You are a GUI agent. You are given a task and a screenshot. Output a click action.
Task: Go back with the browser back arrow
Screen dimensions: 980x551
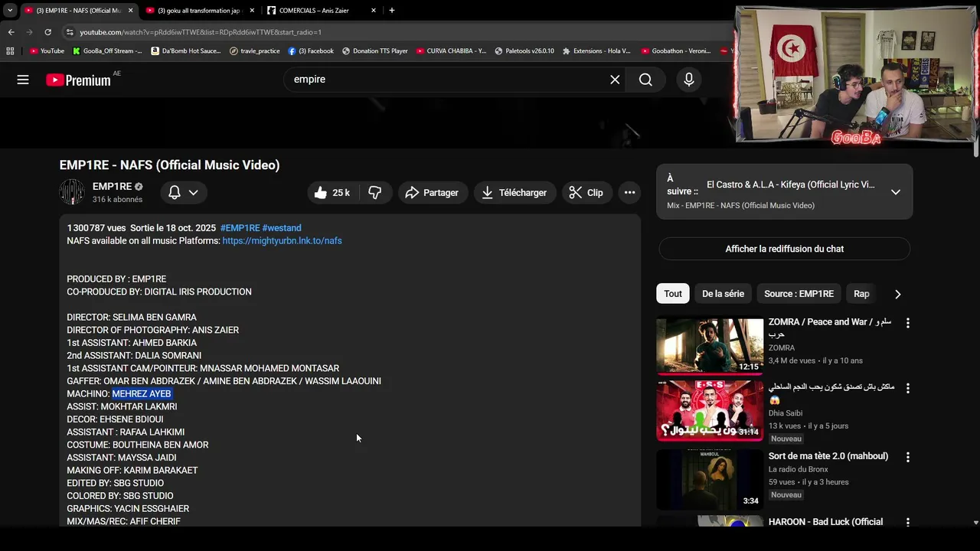[11, 32]
